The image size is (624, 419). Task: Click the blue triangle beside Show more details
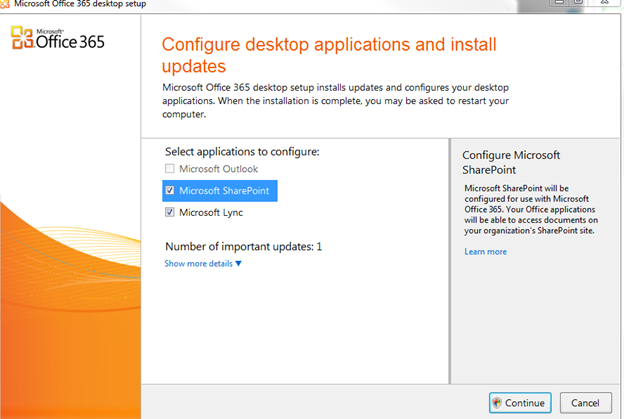[238, 263]
